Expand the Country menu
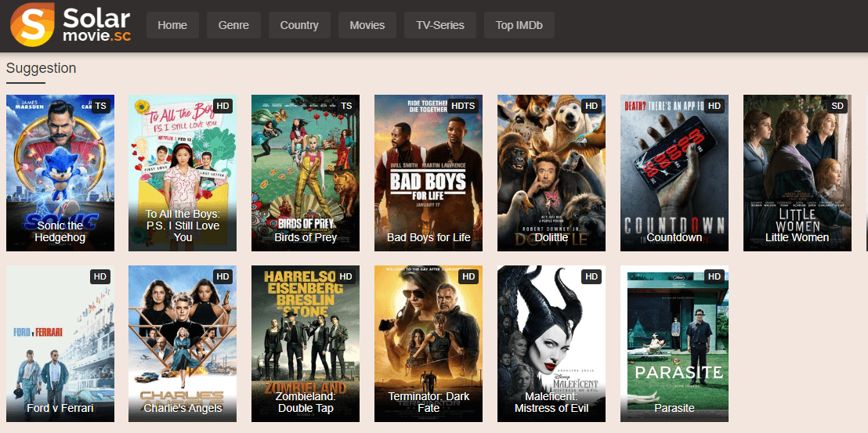The image size is (868, 433). coord(299,25)
